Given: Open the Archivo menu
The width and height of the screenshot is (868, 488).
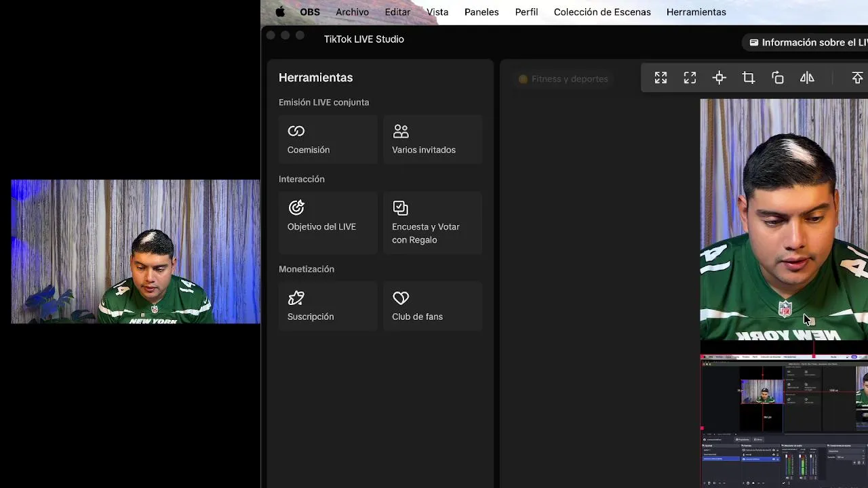Looking at the screenshot, I should 352,12.
